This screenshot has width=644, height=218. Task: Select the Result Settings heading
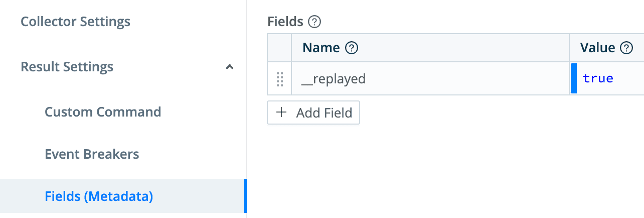67,67
